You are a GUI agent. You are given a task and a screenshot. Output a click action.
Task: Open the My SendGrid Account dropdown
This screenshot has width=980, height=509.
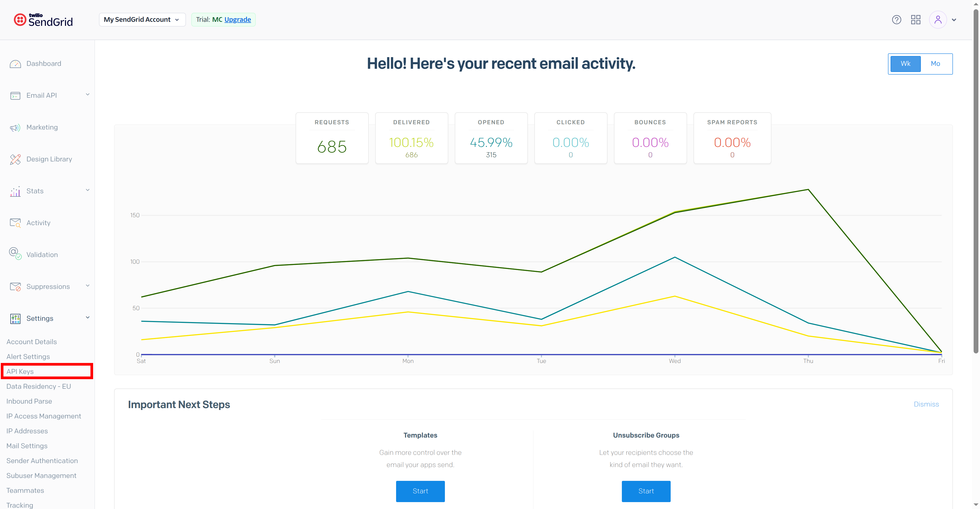142,20
